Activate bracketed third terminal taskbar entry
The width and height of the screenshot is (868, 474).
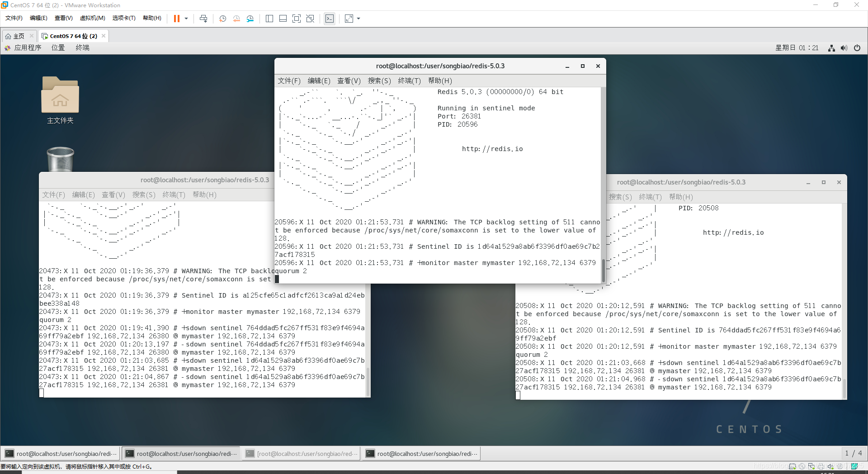(302, 454)
